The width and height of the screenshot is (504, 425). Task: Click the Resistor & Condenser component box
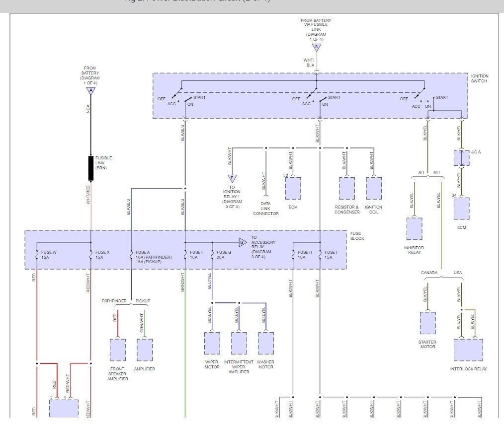(x=347, y=189)
